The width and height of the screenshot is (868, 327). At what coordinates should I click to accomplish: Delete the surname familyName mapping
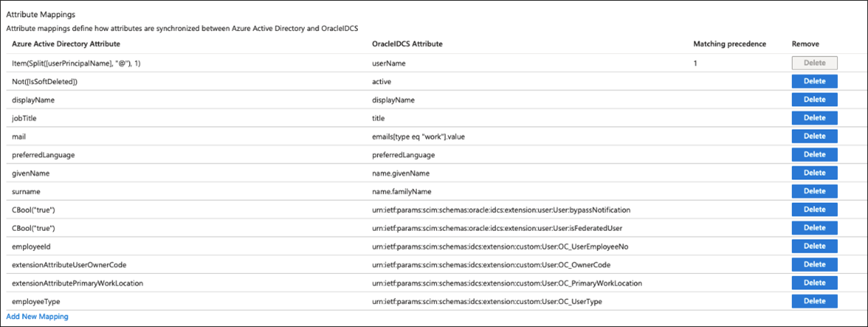point(814,191)
